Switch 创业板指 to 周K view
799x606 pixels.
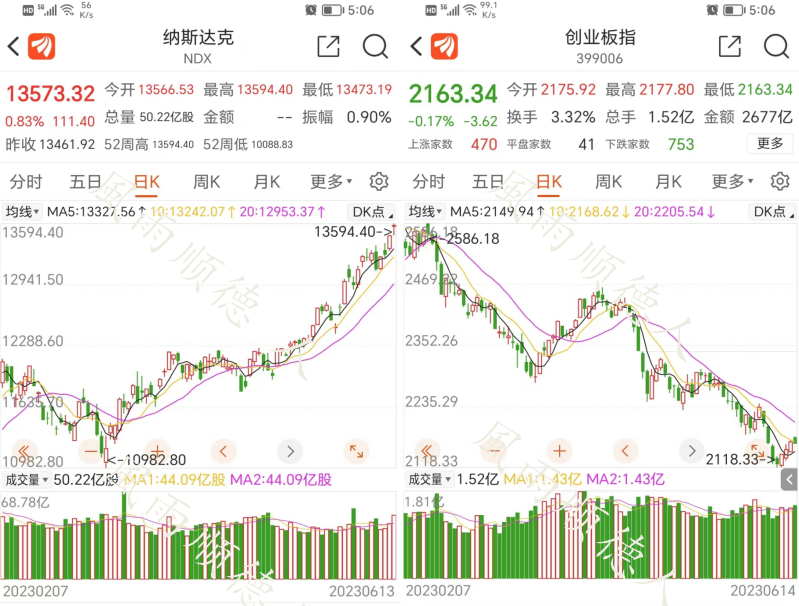[608, 181]
